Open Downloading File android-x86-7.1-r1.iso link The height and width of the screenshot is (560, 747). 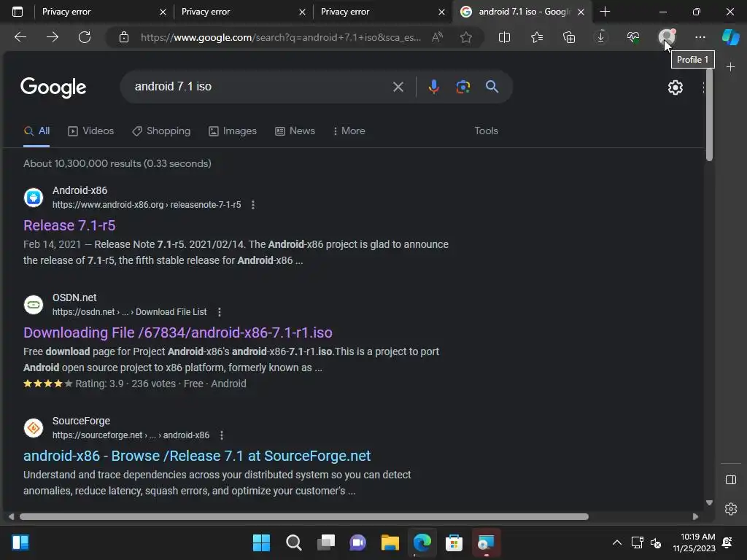[178, 332]
